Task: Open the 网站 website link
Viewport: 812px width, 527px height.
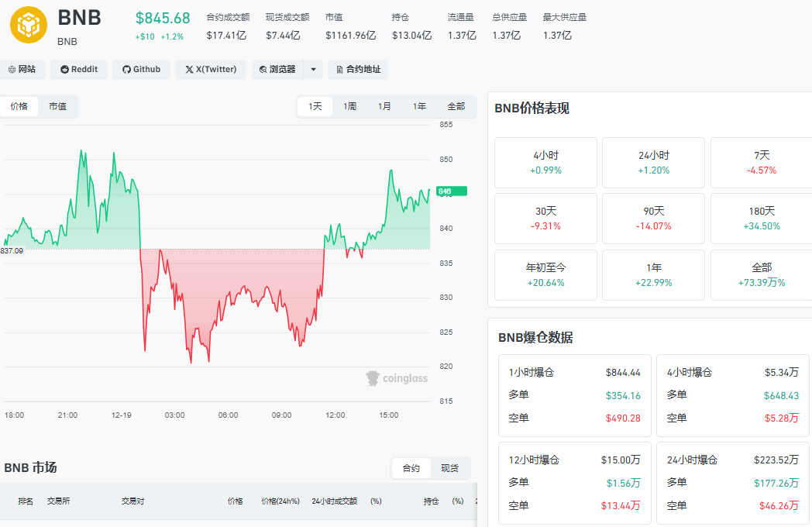Action: pyautogui.click(x=22, y=70)
